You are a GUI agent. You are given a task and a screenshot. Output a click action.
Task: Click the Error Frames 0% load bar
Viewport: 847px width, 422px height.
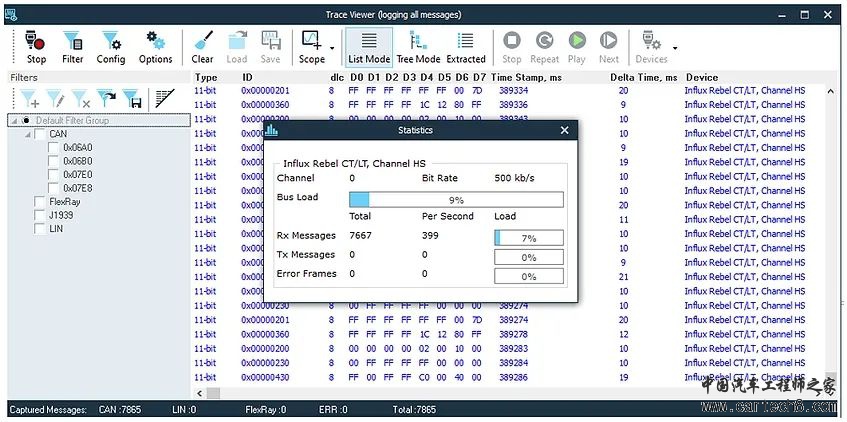[x=529, y=277]
